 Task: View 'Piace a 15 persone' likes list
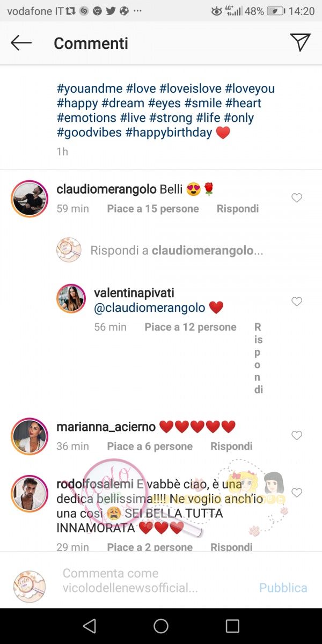tap(153, 209)
